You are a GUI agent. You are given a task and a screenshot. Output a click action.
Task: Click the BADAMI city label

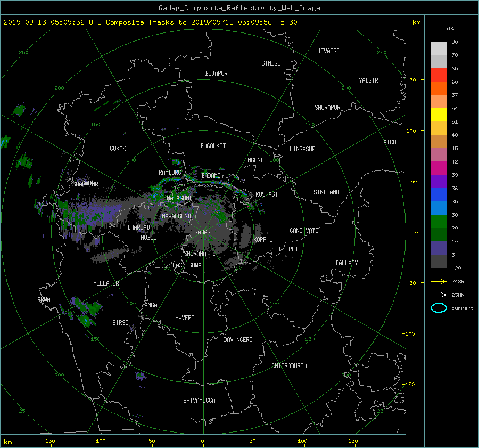[x=211, y=176]
